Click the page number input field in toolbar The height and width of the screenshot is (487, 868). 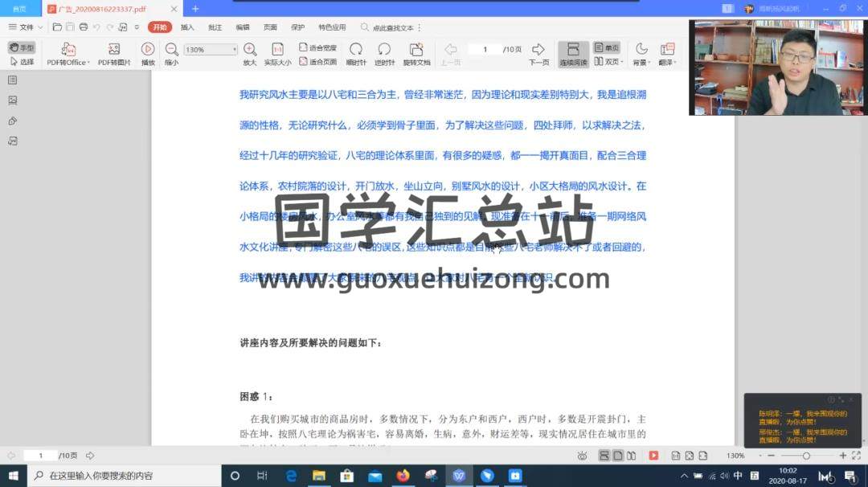[x=485, y=50]
